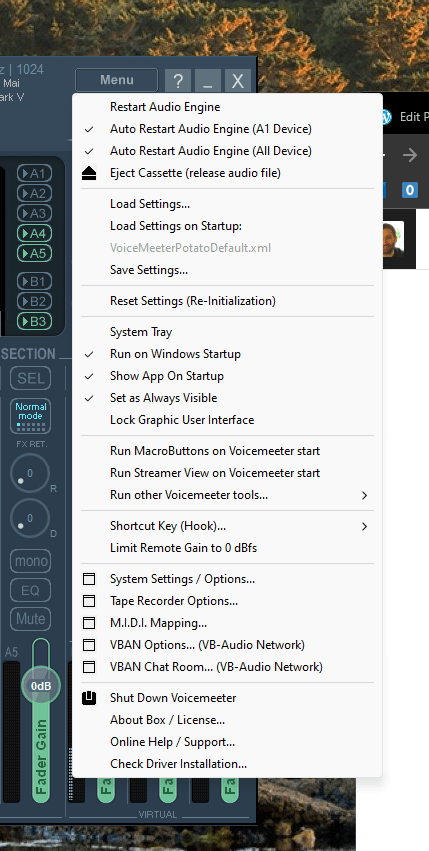Toggle A2 bus routing button
This screenshot has height=851, width=429.
point(34,193)
